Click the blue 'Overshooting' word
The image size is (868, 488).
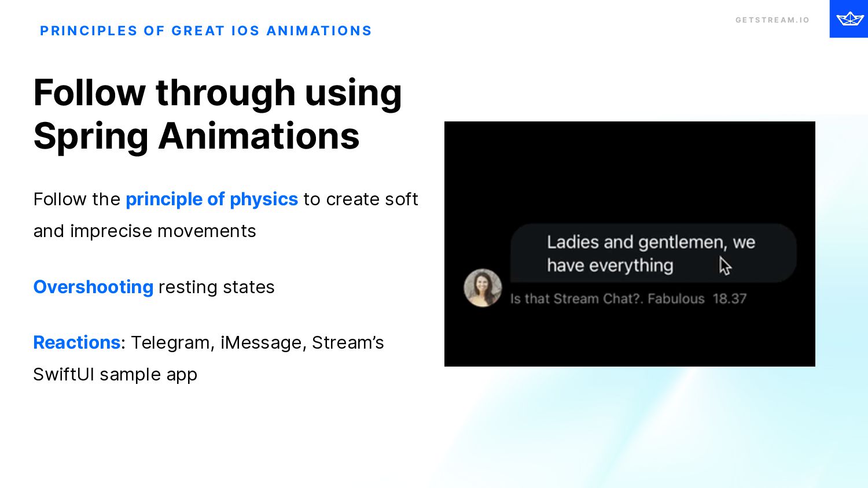coord(93,287)
